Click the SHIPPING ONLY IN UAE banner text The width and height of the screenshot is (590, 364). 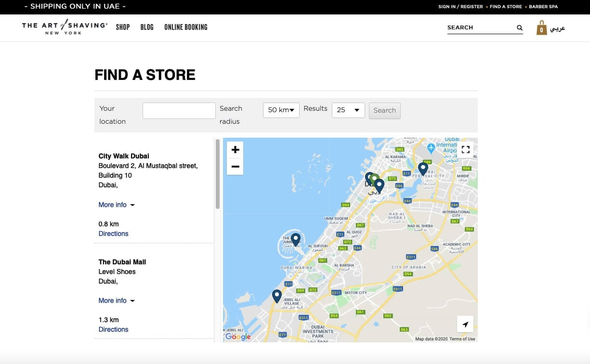(x=75, y=7)
